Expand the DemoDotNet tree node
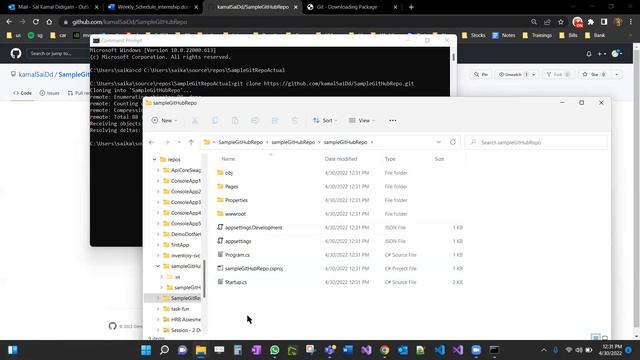 pos(158,234)
